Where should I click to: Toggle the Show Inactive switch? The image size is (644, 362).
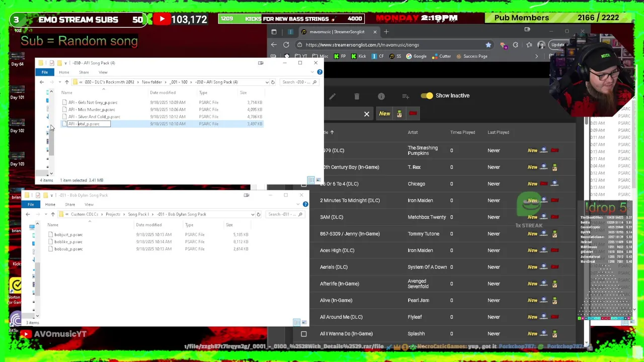(427, 96)
